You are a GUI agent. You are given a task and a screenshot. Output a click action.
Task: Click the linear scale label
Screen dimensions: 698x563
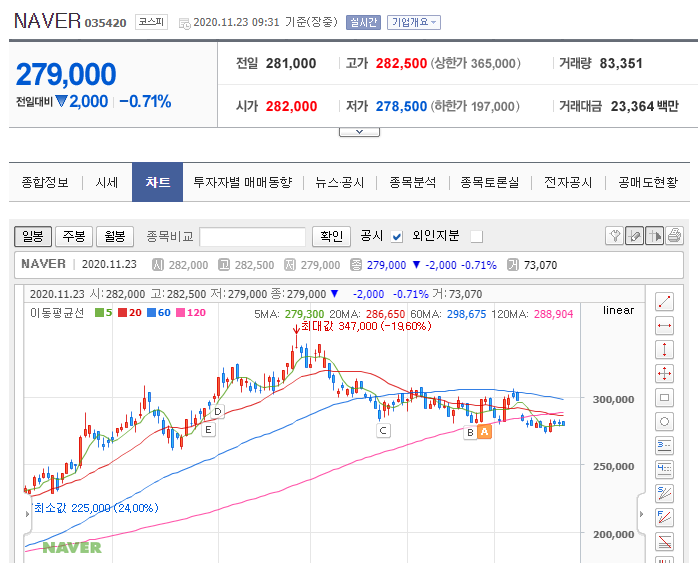pyautogui.click(x=618, y=310)
